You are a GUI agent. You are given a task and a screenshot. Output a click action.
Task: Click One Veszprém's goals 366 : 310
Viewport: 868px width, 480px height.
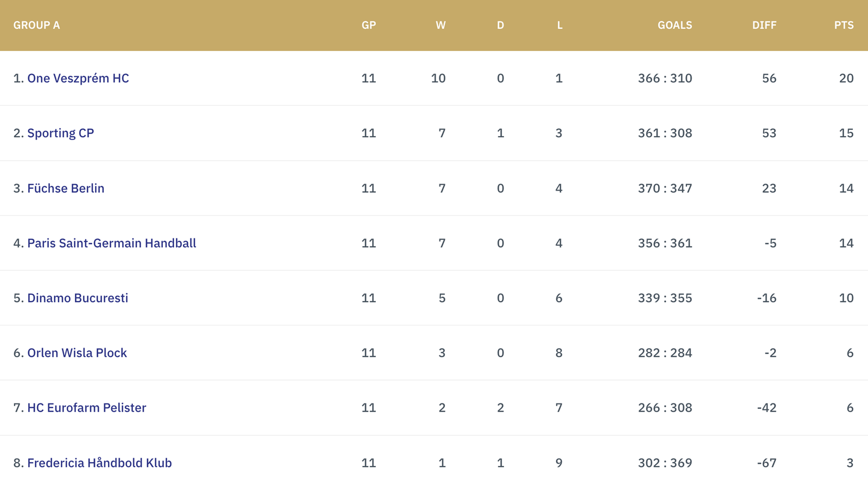(665, 78)
